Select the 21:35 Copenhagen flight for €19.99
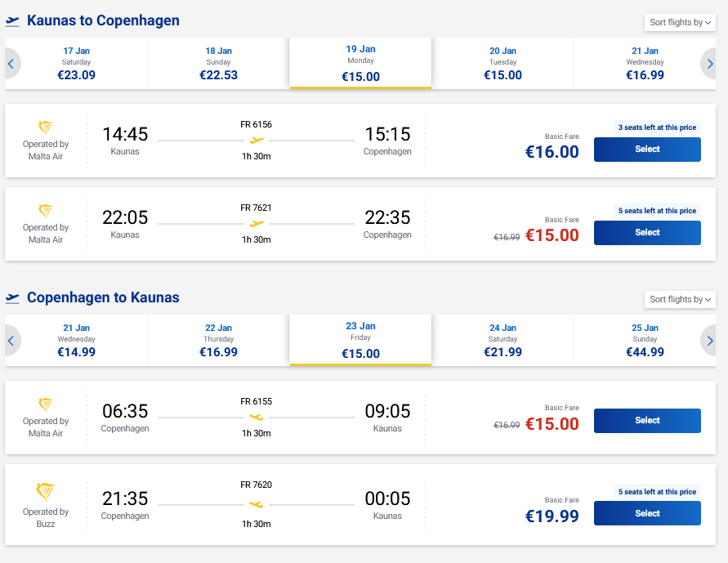728x563 pixels. 647,513
